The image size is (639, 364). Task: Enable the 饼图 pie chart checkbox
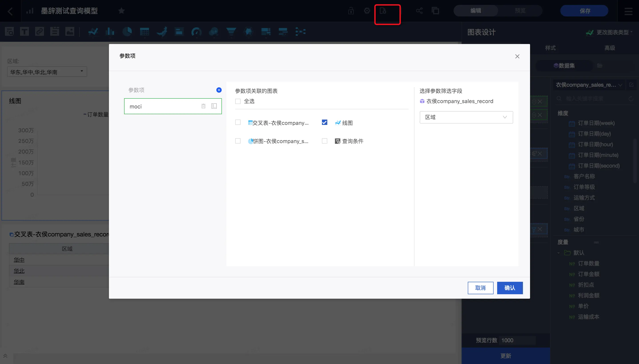click(238, 141)
